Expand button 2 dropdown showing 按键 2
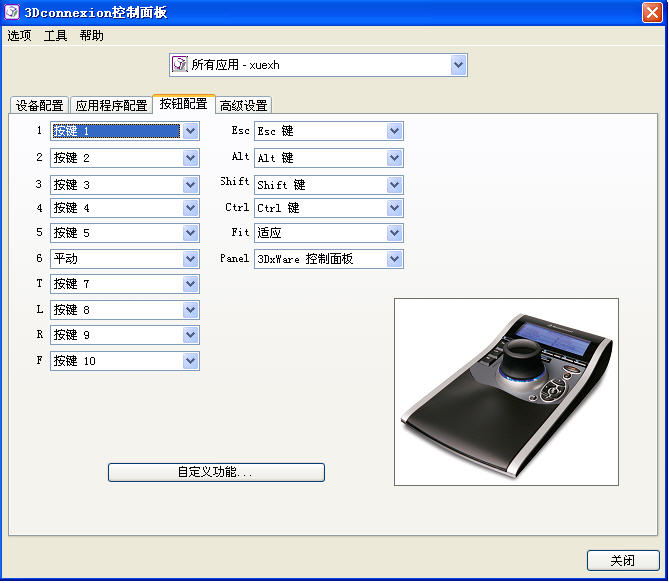The height and width of the screenshot is (583, 669). (x=190, y=158)
